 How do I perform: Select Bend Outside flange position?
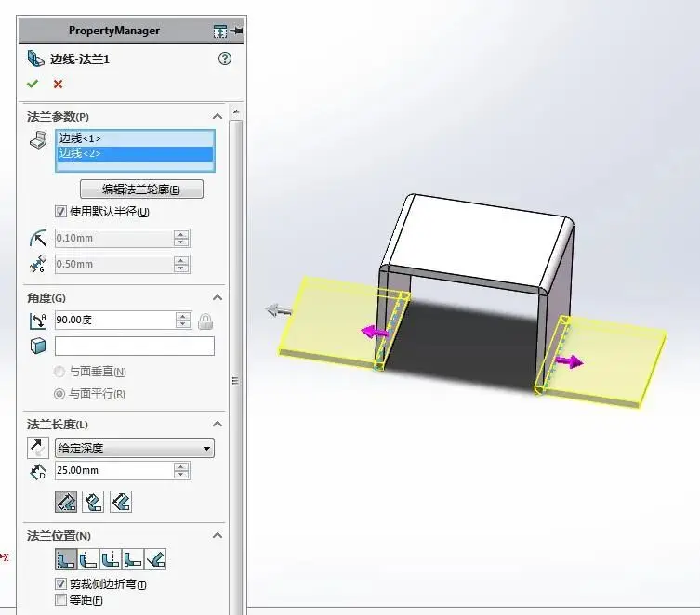point(111,559)
